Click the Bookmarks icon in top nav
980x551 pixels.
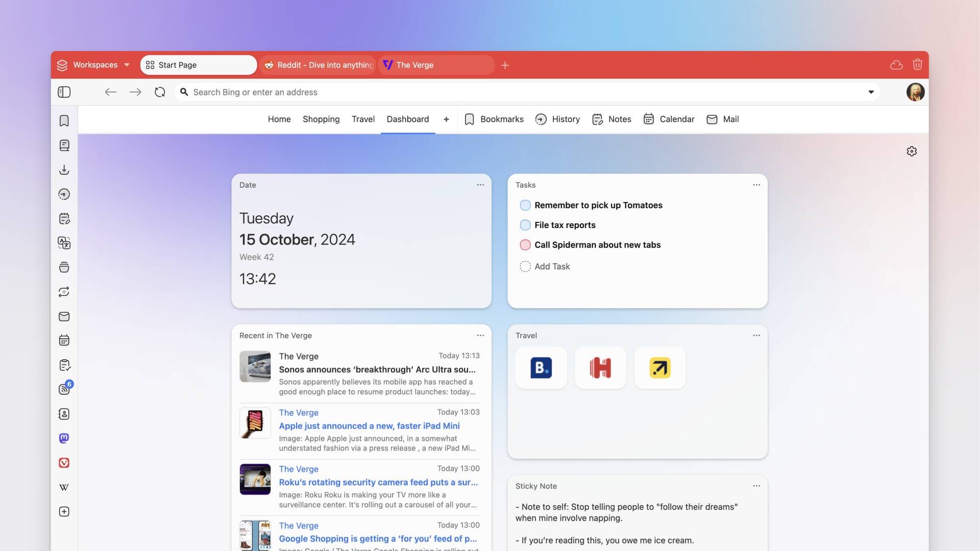(x=469, y=119)
